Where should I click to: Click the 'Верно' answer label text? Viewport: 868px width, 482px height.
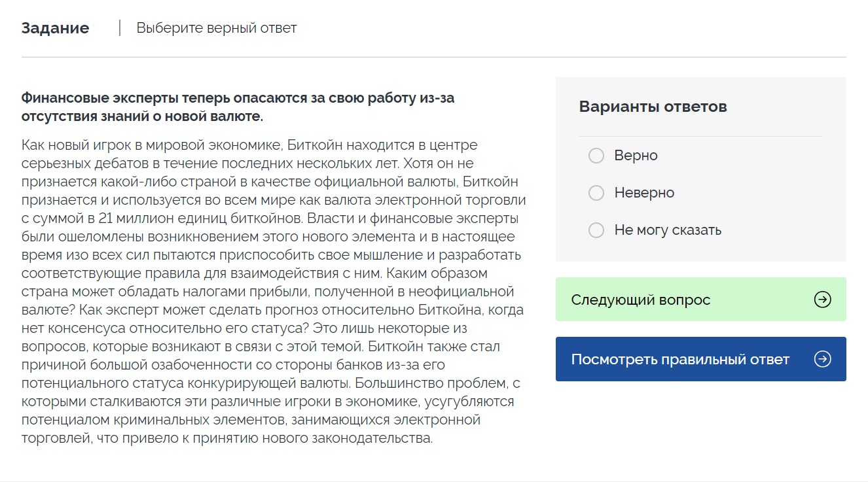tap(636, 156)
